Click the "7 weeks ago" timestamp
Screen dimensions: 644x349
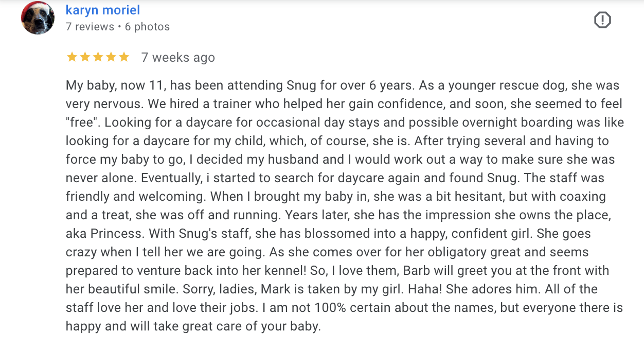tap(178, 58)
